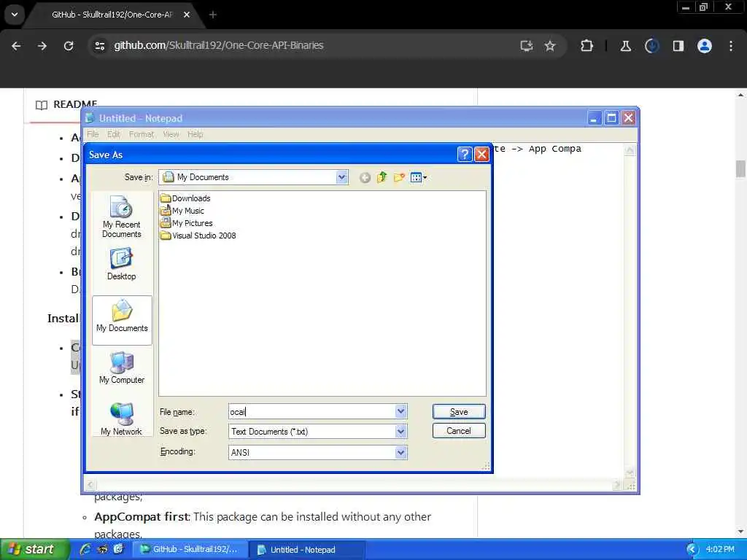Expand the Encoding dropdown
Viewport: 747px width, 560px height.
[400, 452]
